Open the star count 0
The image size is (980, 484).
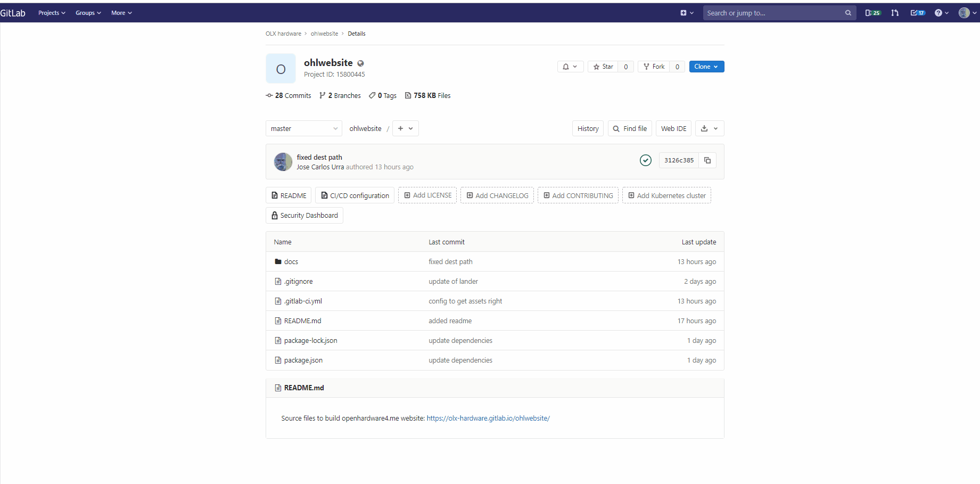625,67
